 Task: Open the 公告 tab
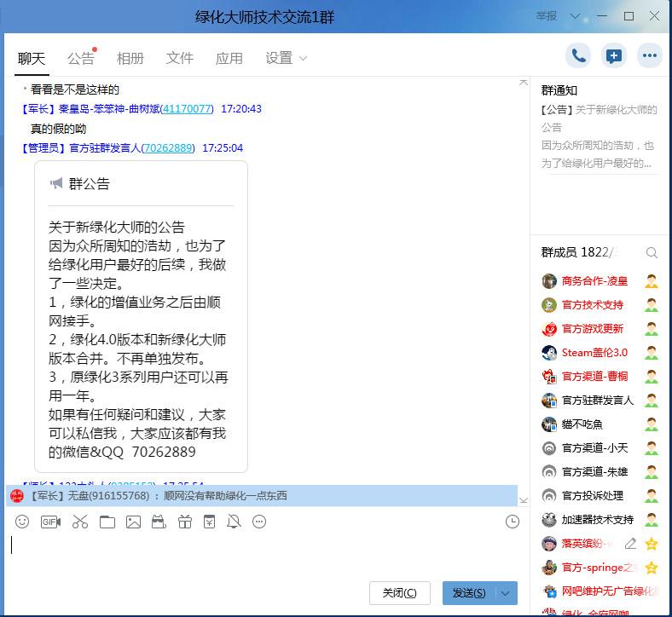coord(80,59)
